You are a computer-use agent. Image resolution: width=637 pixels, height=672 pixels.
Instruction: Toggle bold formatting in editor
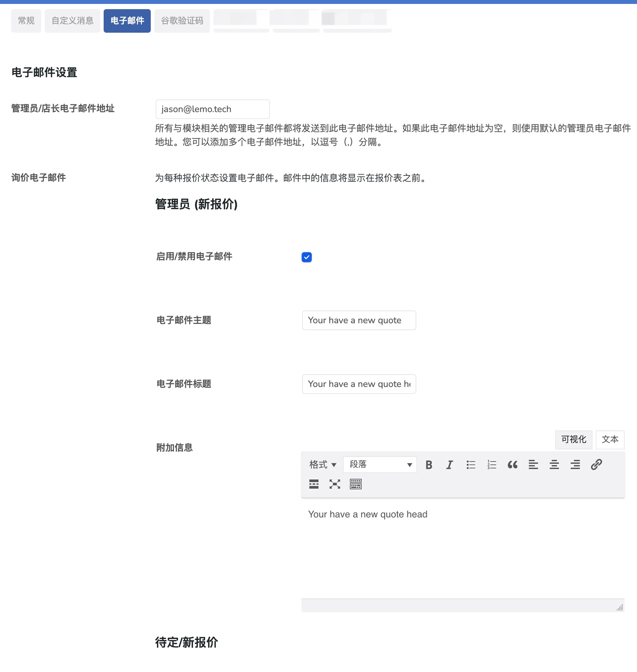click(429, 465)
